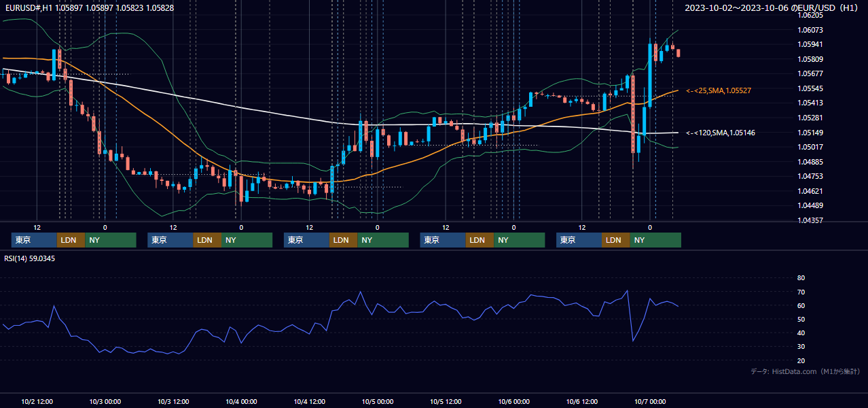
Task: Click price axis label 1.05677
Action: 810,74
